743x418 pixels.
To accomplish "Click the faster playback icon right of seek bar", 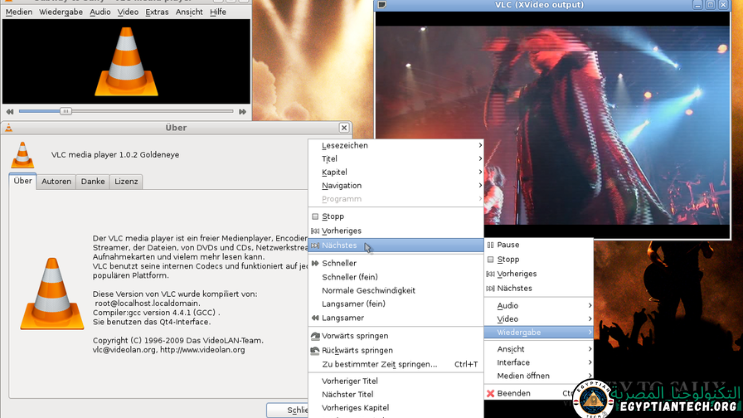I will point(243,111).
